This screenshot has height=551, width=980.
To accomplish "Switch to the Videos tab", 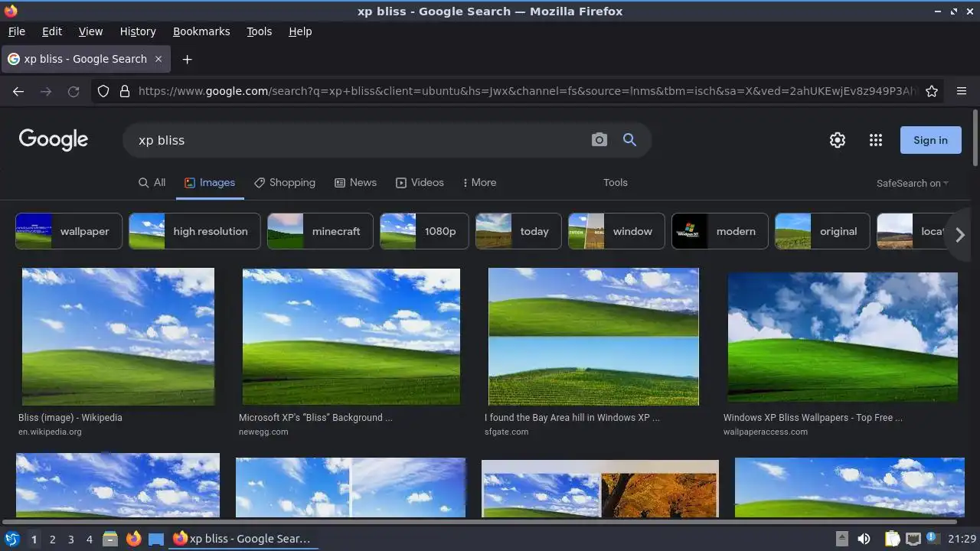I will (x=420, y=182).
